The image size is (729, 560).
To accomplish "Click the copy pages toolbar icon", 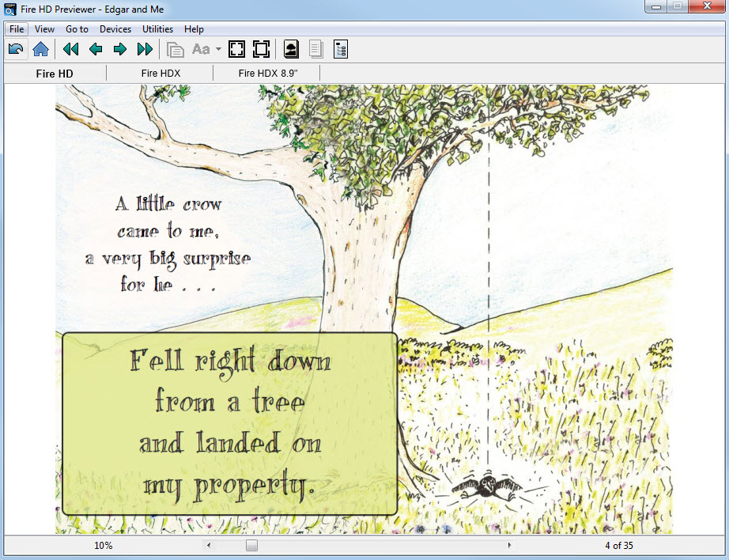I will point(176,49).
